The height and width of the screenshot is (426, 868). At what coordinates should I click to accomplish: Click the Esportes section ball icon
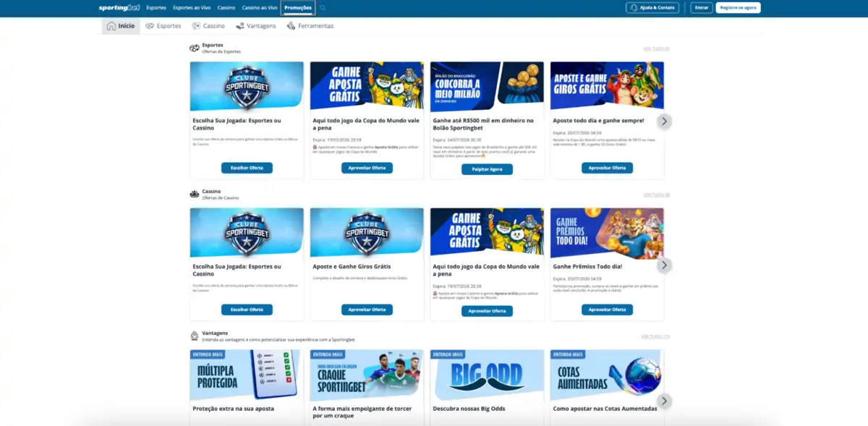click(195, 48)
